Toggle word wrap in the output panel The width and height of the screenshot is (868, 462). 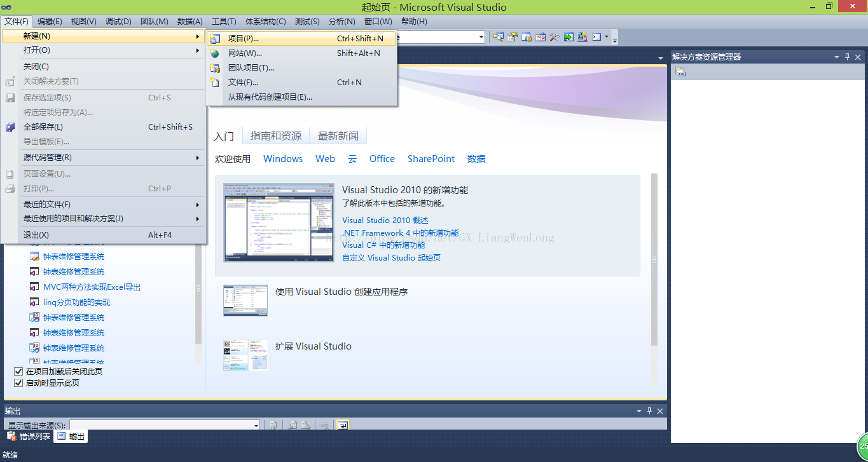(x=343, y=425)
